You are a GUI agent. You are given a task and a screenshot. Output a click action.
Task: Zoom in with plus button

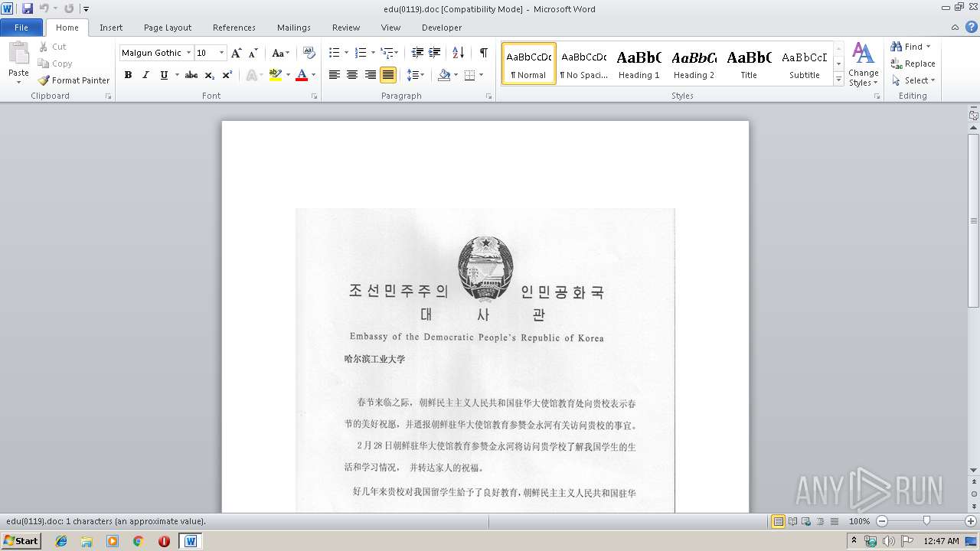970,521
